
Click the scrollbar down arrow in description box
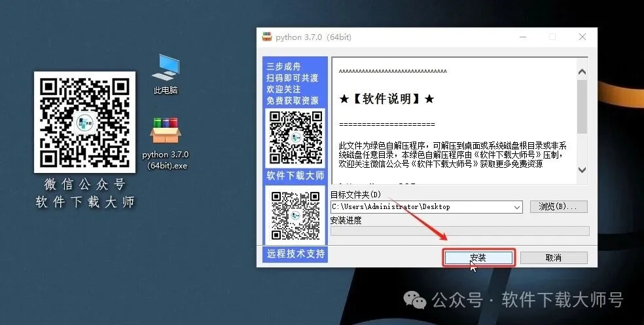(x=582, y=170)
